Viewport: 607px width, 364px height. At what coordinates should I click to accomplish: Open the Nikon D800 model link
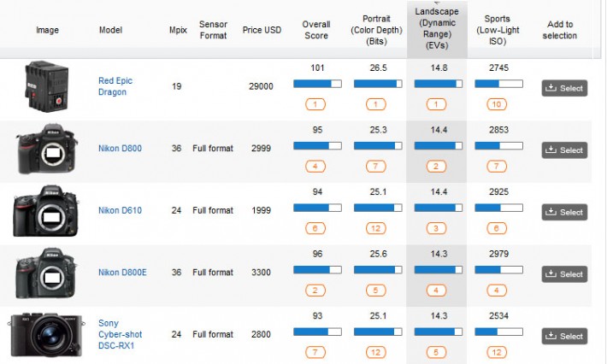point(120,149)
